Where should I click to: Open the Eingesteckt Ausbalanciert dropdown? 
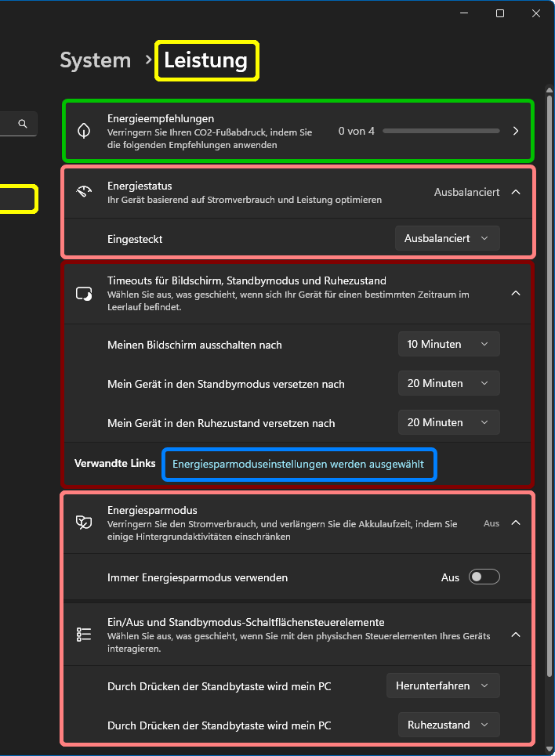click(x=447, y=238)
